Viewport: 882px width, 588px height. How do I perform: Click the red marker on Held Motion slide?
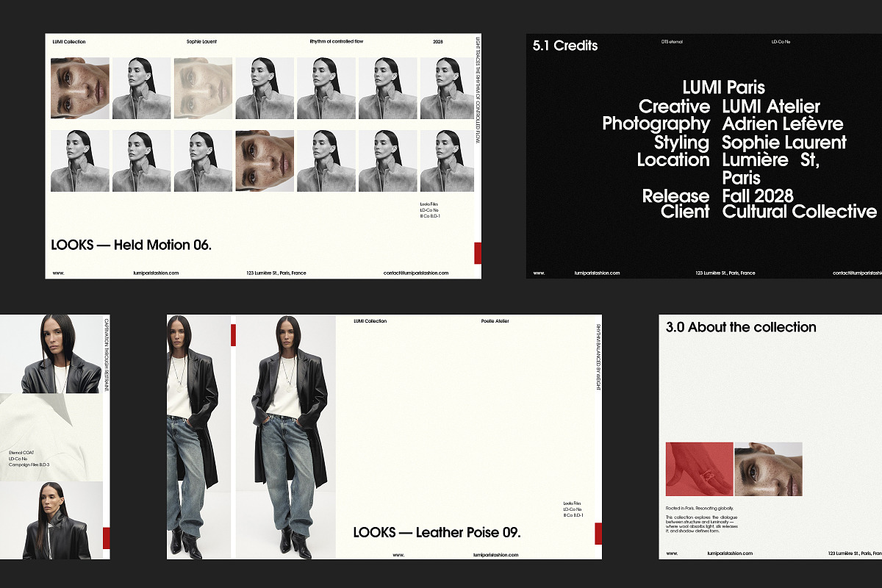478,253
